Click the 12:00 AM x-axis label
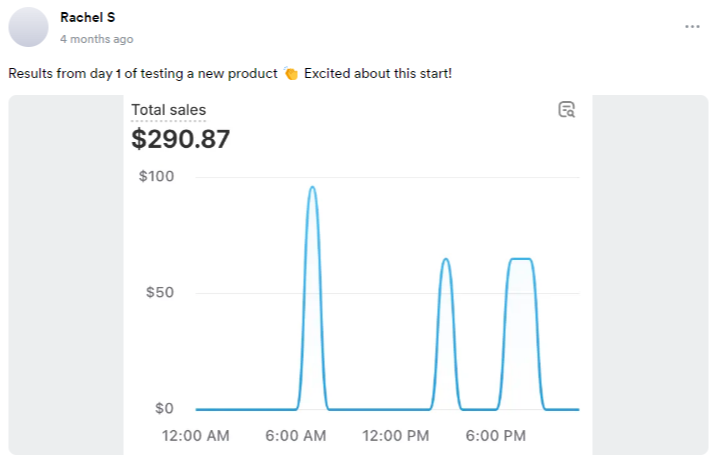The width and height of the screenshot is (715, 460). 196,436
